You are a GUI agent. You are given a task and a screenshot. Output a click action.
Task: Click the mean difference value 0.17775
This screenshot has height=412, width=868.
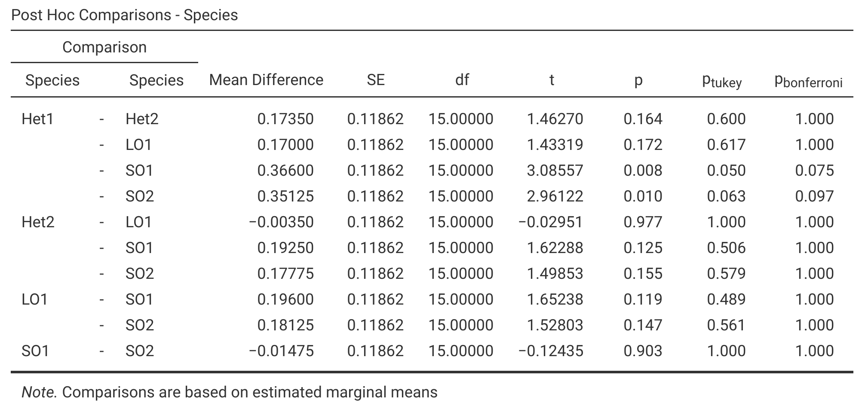coord(285,274)
